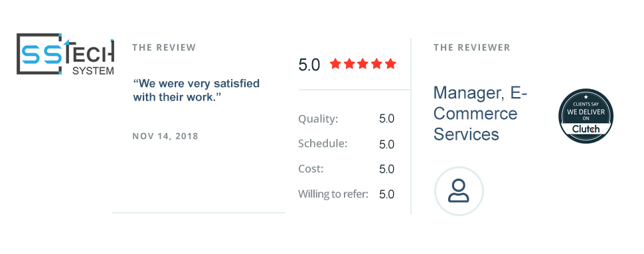
Task: Click the Schedule rating label
Action: click(x=323, y=144)
